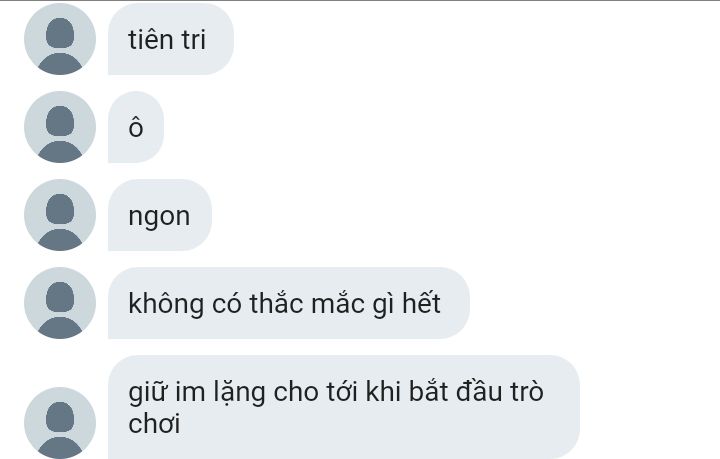Viewport: 720px width, 459px height.
Task: Click the word 'chơi' in last message
Action: click(x=154, y=424)
